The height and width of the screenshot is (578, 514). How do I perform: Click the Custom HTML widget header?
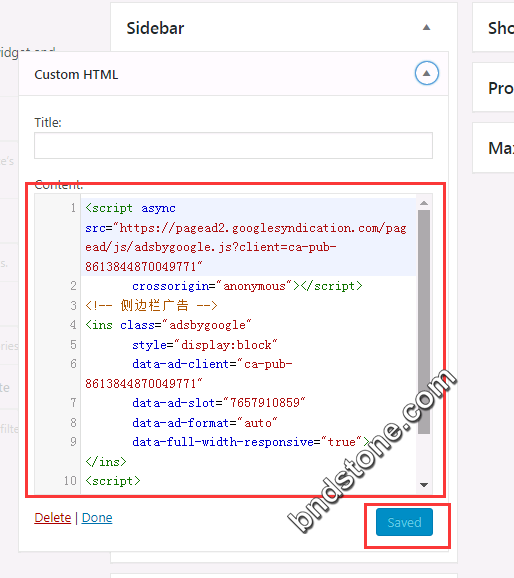point(233,74)
